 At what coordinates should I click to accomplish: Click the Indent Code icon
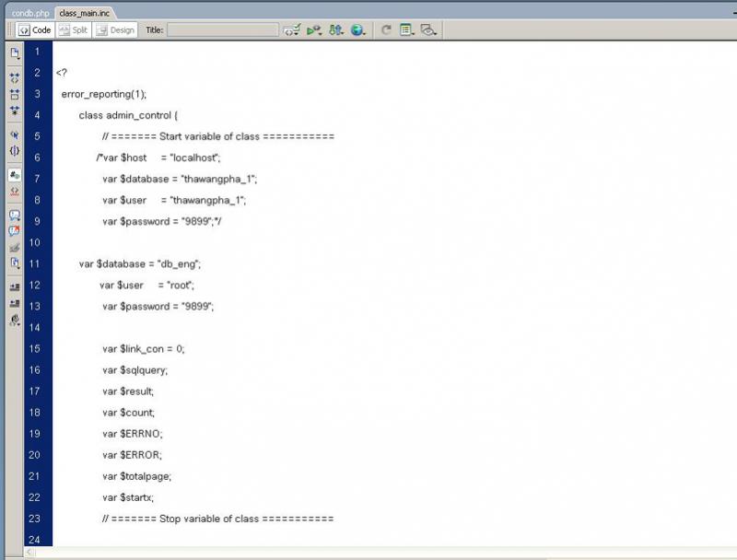pyautogui.click(x=15, y=287)
